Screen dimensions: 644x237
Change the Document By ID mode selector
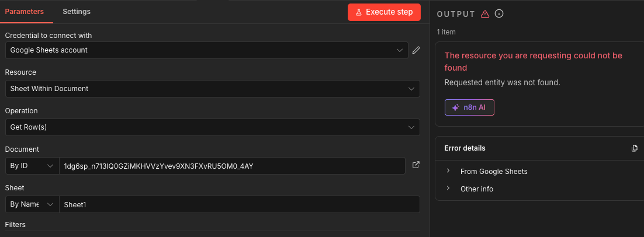32,166
